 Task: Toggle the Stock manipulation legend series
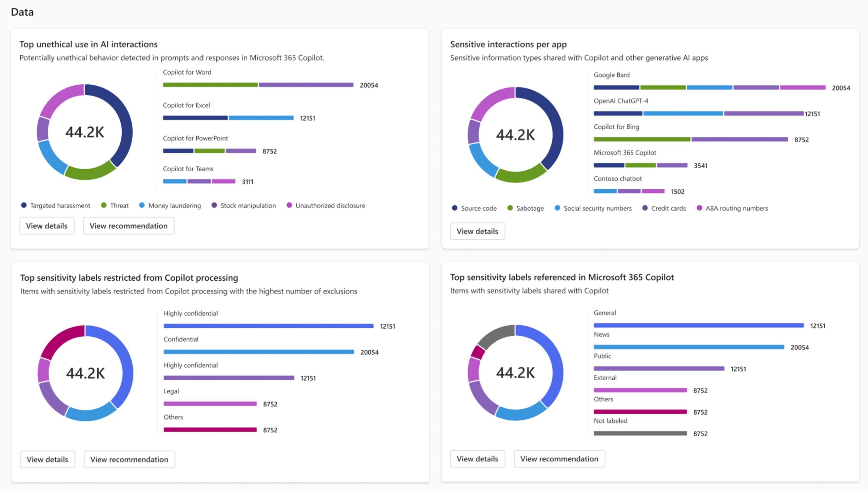pos(214,205)
